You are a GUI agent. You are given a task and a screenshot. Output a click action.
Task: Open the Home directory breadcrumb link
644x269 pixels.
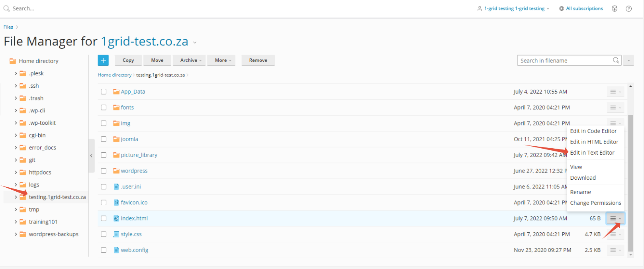[x=115, y=75]
